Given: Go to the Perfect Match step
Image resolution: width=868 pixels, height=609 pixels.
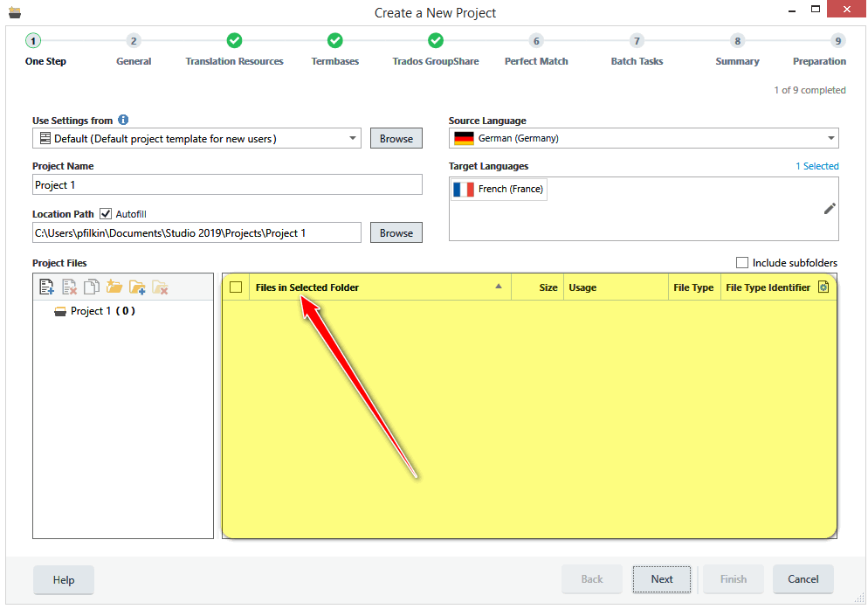Looking at the screenshot, I should point(536,61).
